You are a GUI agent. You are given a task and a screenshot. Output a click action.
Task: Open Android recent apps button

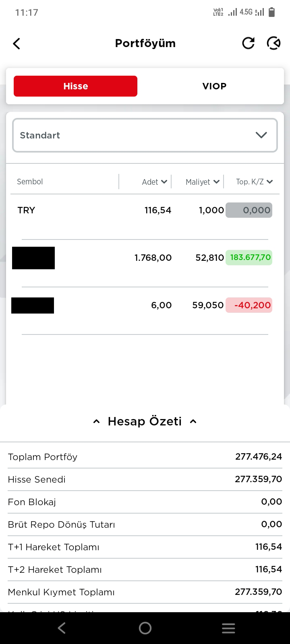[x=228, y=628]
